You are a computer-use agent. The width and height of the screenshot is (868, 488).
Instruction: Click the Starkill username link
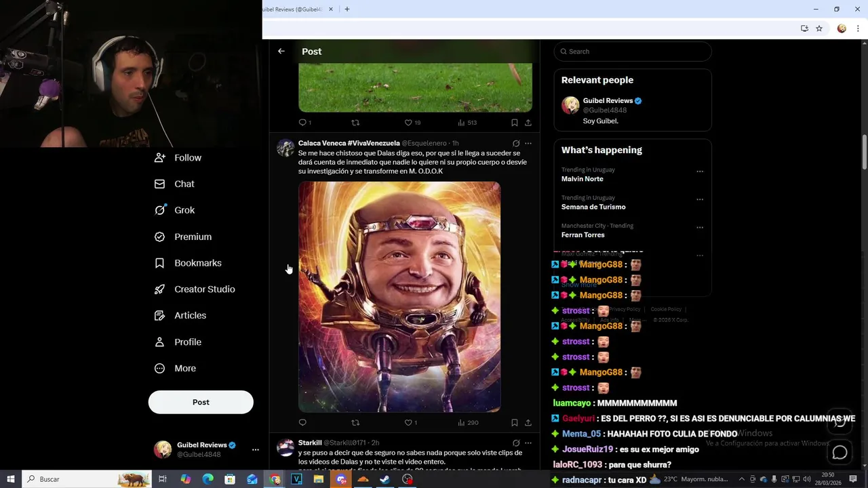coord(310,443)
